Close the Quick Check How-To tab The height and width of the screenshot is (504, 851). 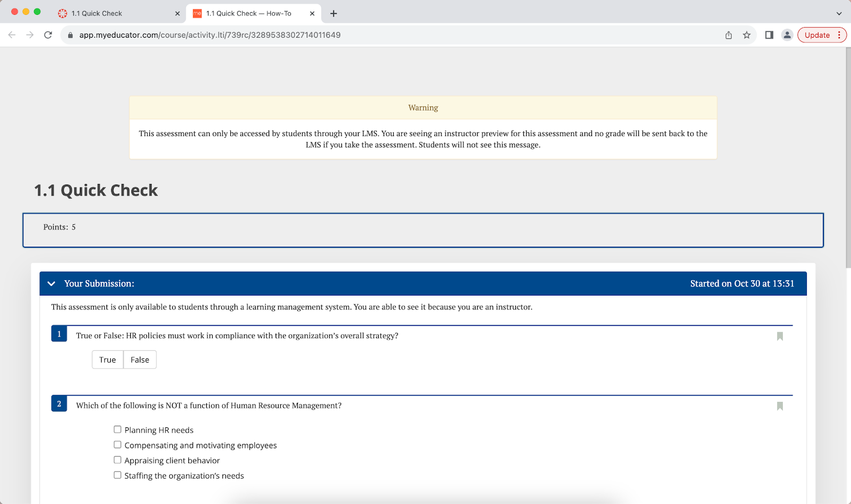click(x=312, y=13)
